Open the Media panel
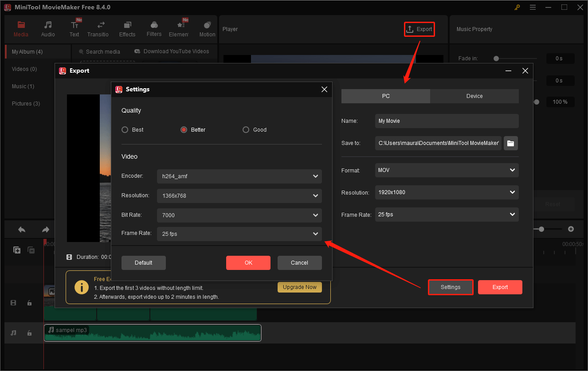The image size is (588, 371). tap(21, 28)
